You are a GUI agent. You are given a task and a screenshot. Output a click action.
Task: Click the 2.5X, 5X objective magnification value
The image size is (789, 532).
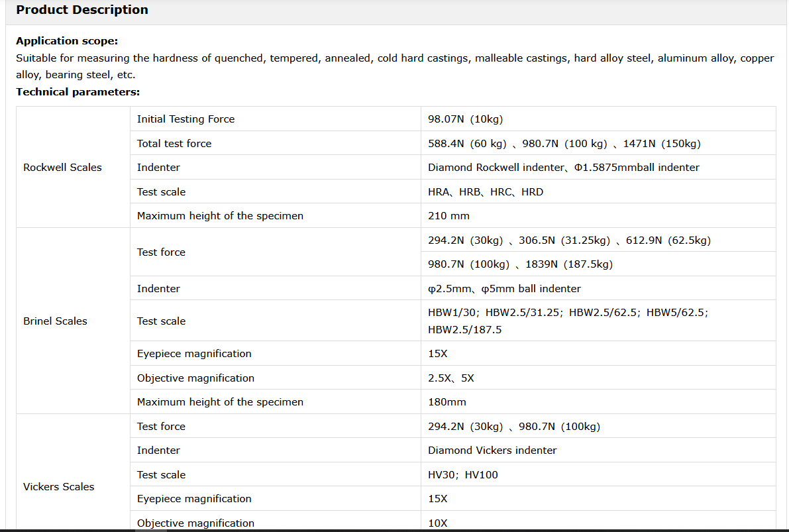tap(450, 378)
